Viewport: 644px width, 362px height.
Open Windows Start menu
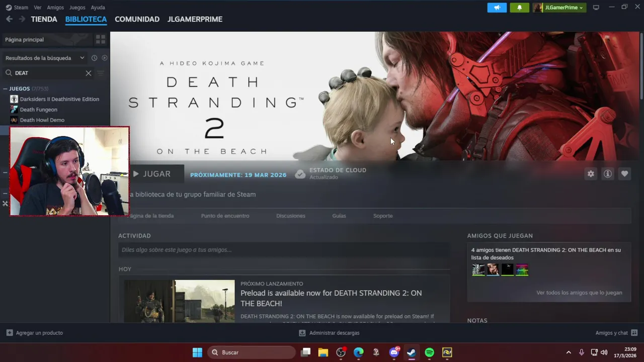[197, 352]
